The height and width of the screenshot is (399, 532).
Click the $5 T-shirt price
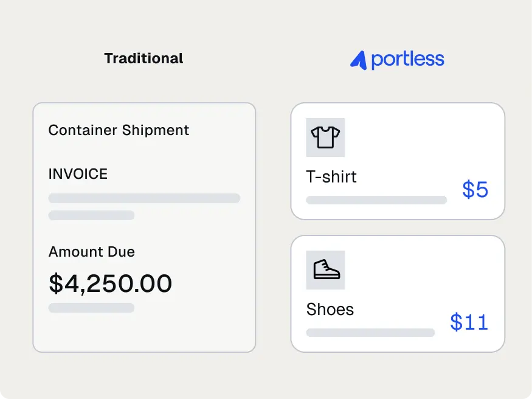pos(475,189)
